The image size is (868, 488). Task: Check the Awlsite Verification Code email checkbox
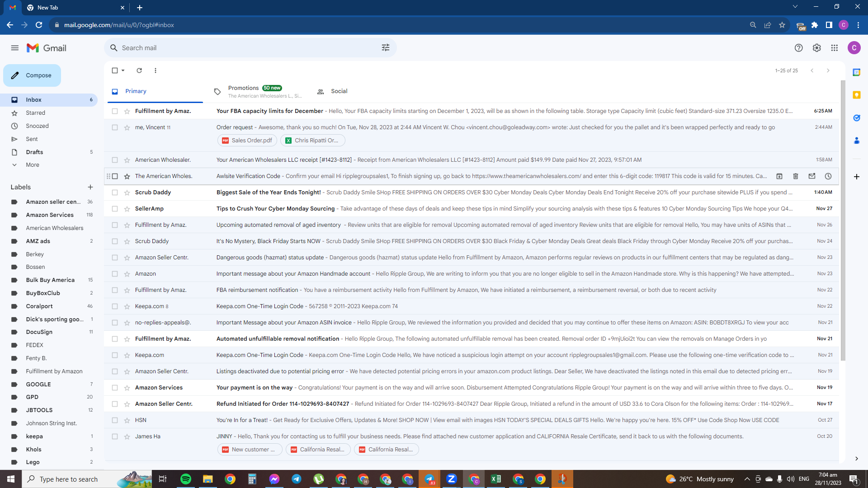[115, 176]
